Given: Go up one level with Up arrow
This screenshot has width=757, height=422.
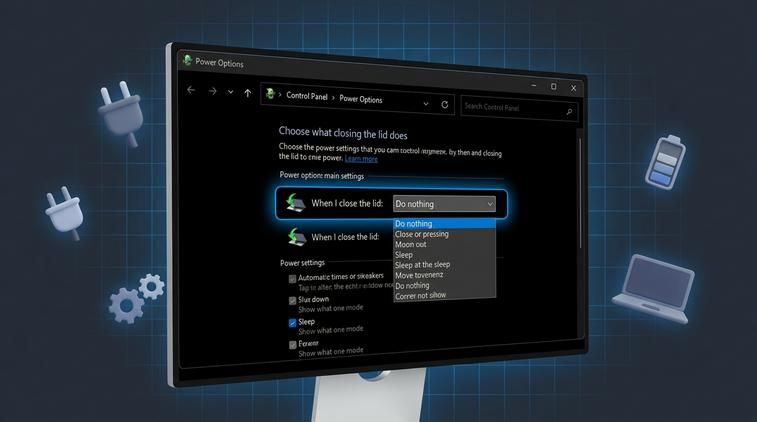Looking at the screenshot, I should (248, 94).
